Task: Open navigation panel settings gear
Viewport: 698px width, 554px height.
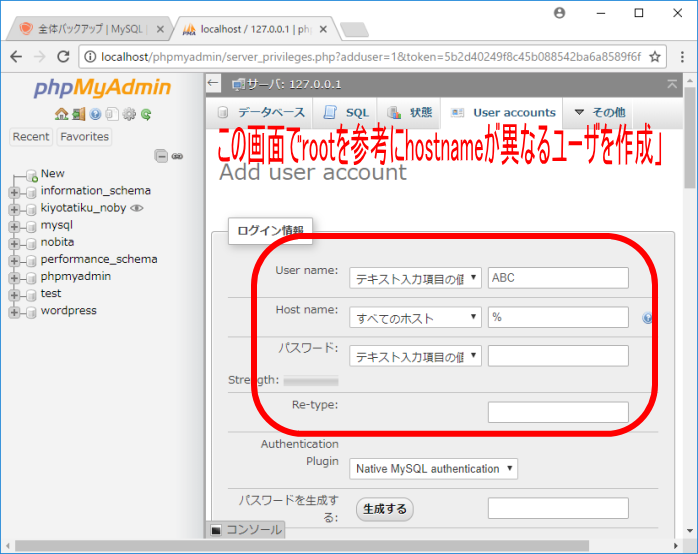Action: 129,114
